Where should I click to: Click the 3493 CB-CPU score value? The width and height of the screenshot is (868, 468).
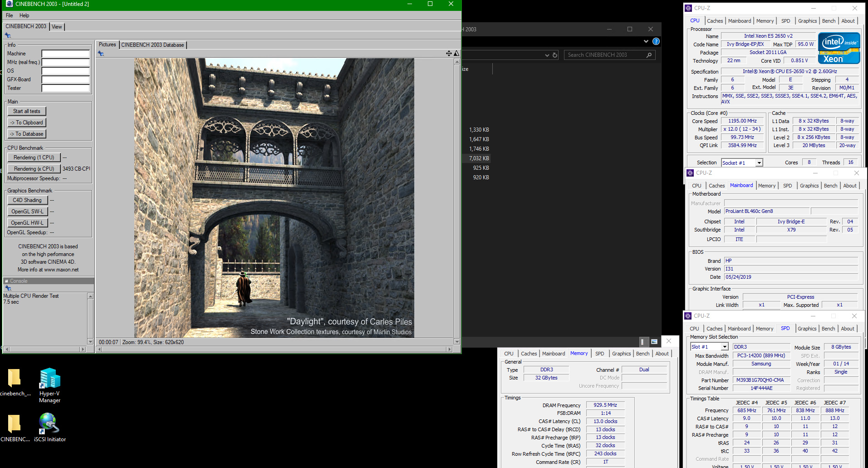[x=76, y=169]
